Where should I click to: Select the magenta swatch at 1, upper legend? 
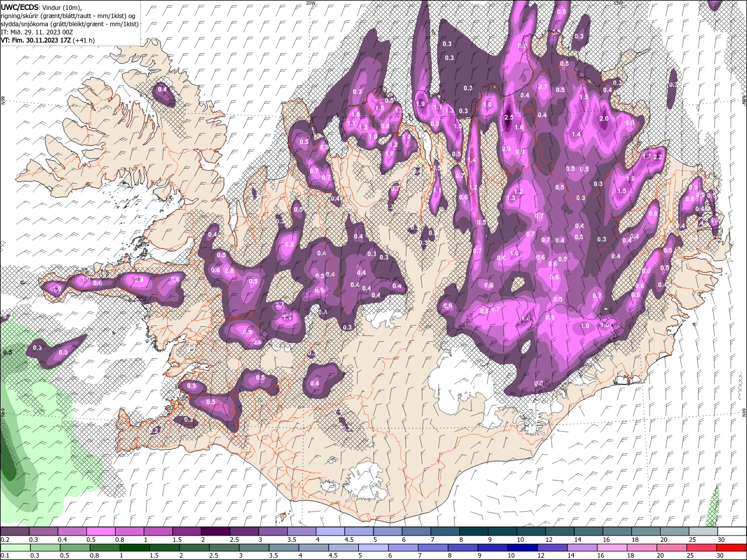[158, 531]
